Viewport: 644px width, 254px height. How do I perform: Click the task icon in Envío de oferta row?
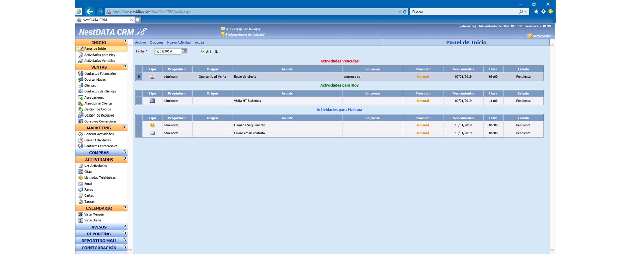click(x=152, y=77)
